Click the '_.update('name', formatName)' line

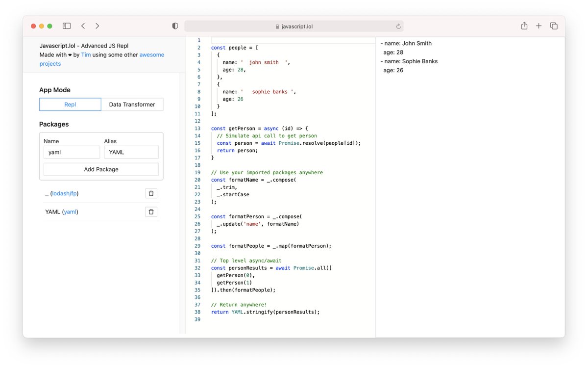(258, 224)
